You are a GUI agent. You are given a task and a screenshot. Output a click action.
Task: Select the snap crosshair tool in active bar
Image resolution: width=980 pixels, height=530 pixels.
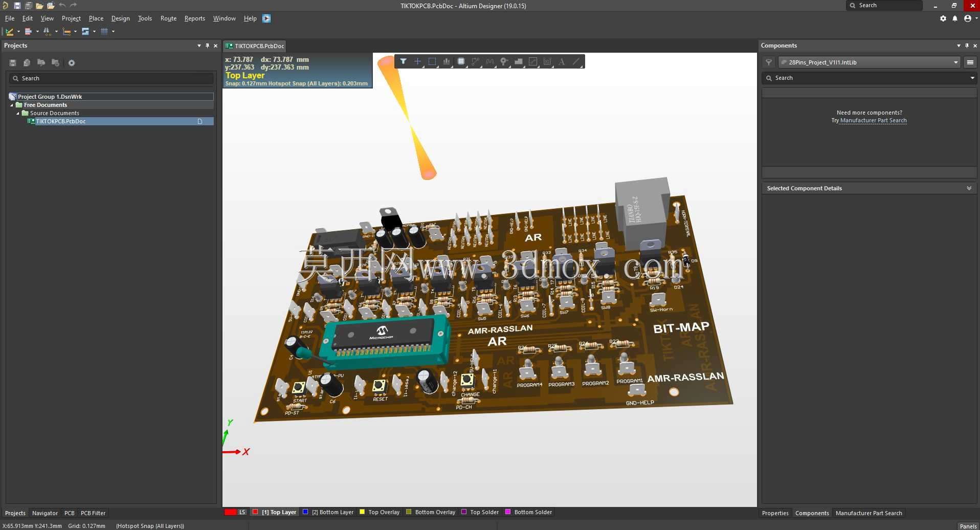(417, 61)
